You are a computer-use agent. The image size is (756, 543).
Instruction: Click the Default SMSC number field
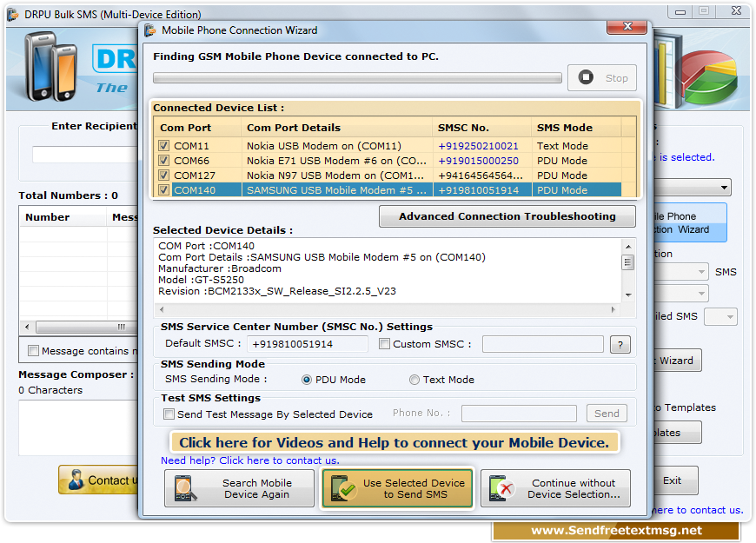tap(307, 344)
